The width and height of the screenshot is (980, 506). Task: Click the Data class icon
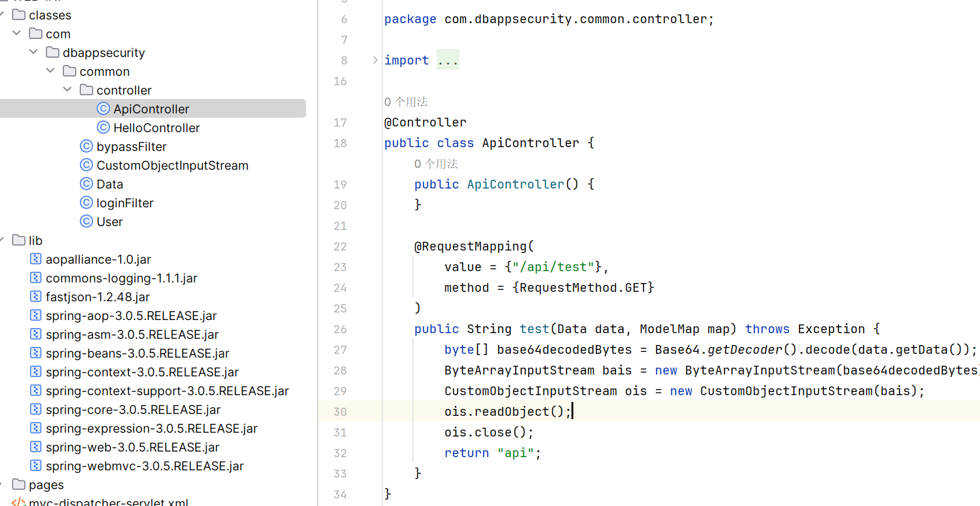point(86,184)
